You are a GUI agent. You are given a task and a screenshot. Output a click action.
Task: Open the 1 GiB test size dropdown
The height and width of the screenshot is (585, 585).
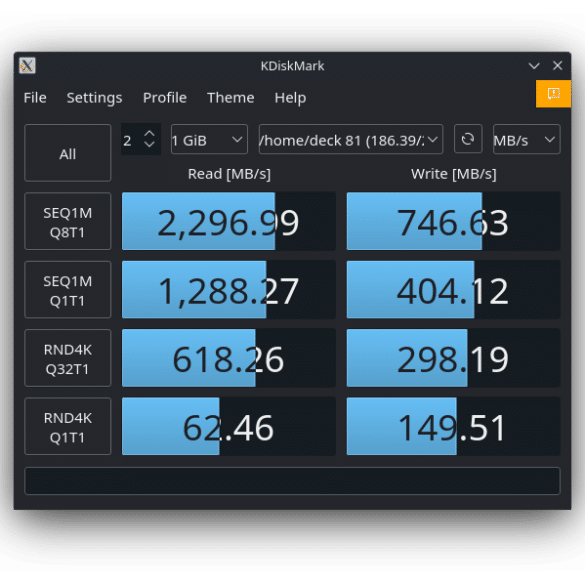tap(209, 139)
